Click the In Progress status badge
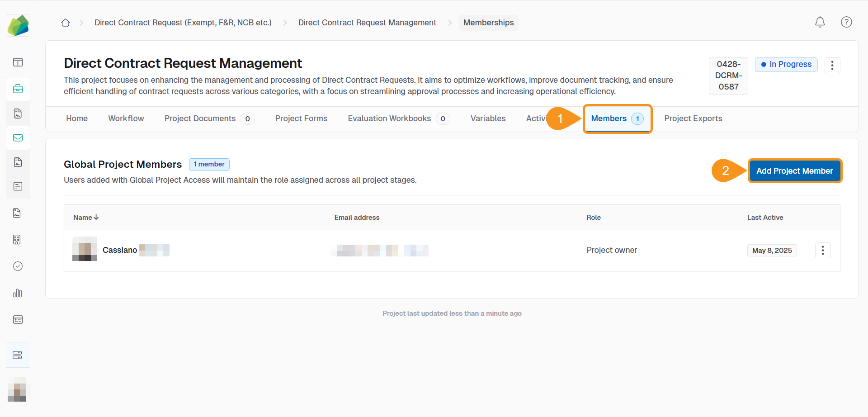Screen dimensions: 868x417 786,64
